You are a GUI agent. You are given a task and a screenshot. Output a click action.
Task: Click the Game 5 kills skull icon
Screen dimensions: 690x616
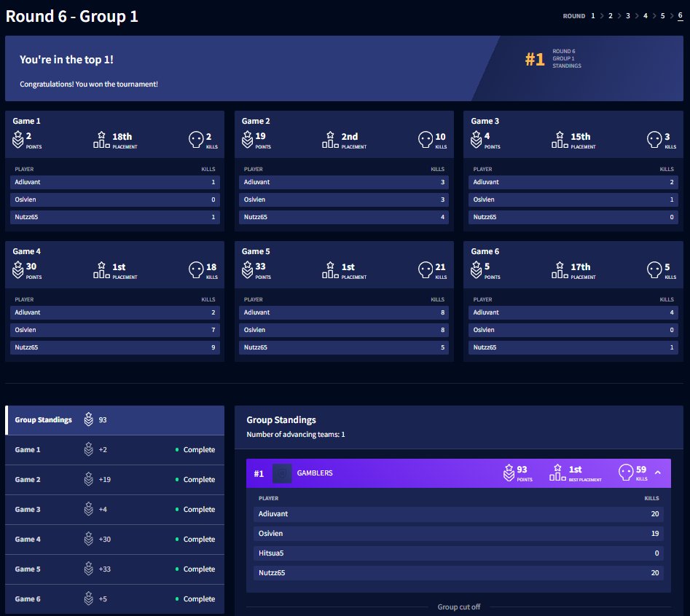click(426, 269)
